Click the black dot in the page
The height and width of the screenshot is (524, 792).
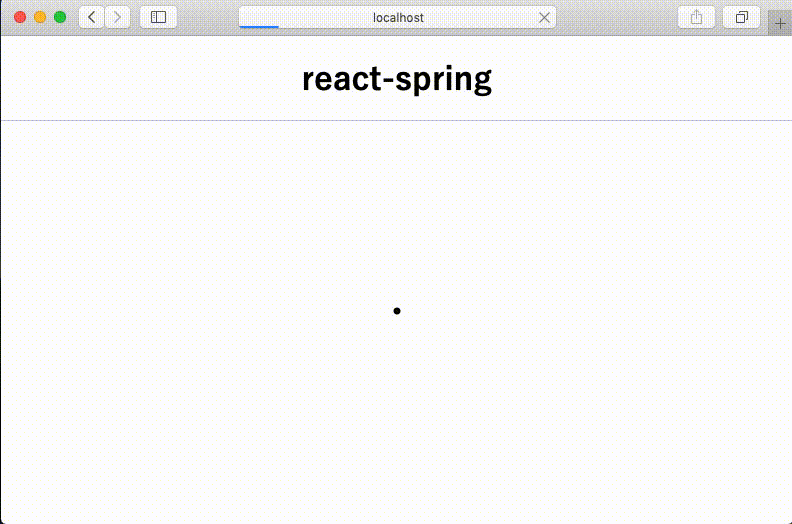click(x=397, y=311)
